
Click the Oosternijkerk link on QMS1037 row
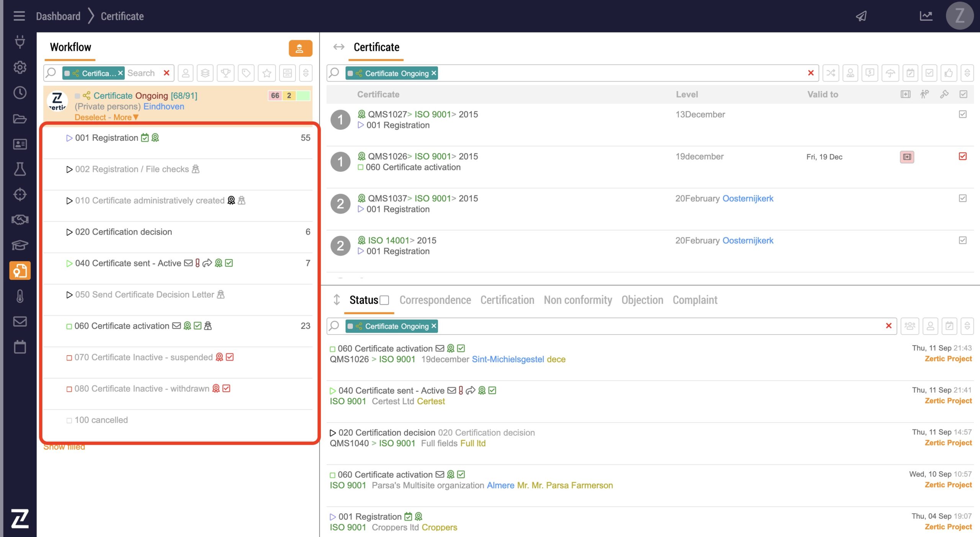pos(747,198)
